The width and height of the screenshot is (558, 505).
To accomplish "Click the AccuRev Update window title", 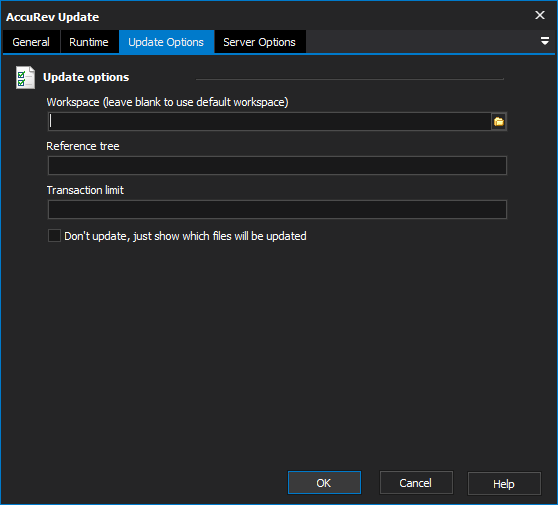I will 53,17.
